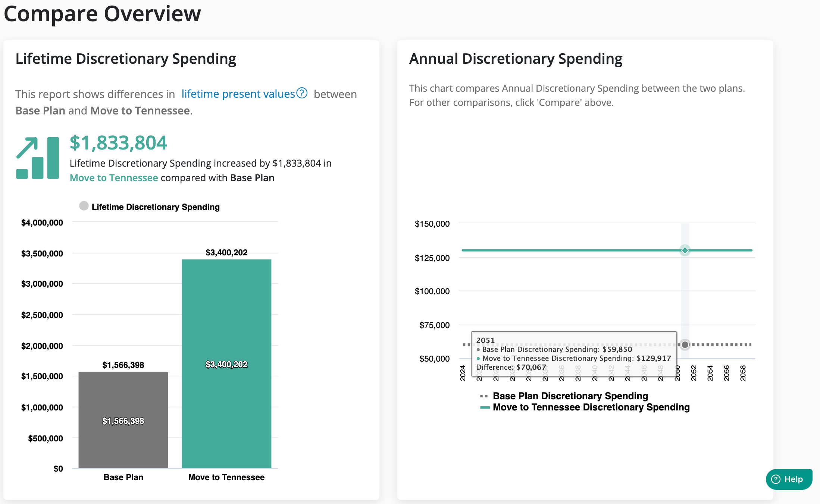Click the $3,400,202 label above green bar
This screenshot has height=504, width=820.
click(x=226, y=252)
